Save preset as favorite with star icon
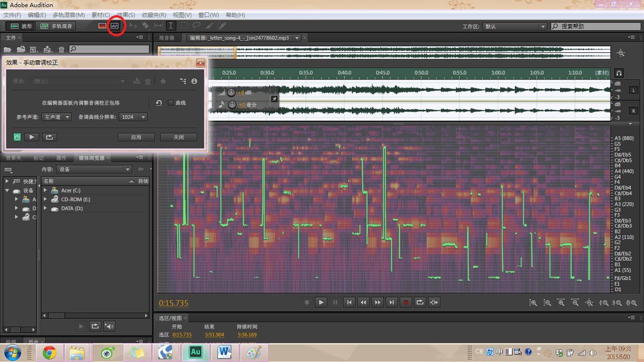 click(x=163, y=81)
